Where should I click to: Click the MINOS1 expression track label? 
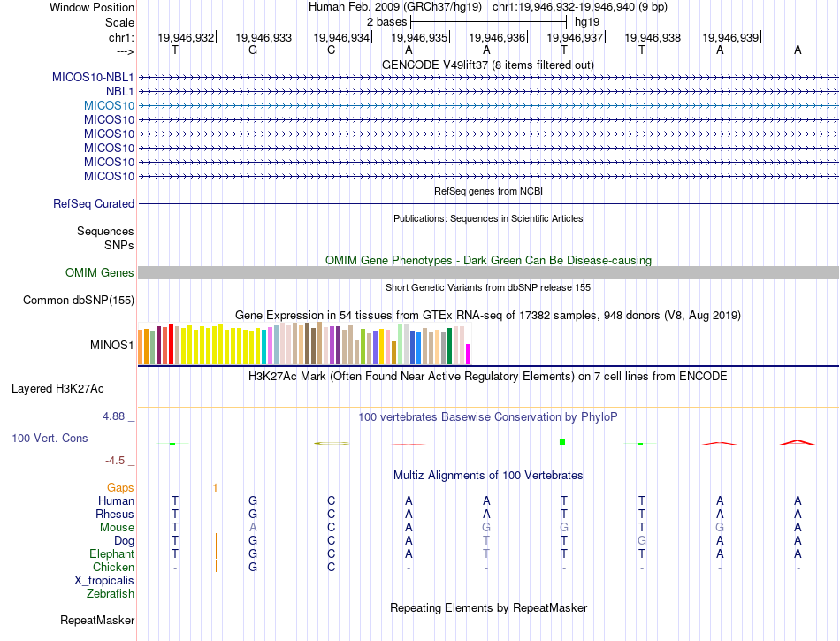[112, 345]
